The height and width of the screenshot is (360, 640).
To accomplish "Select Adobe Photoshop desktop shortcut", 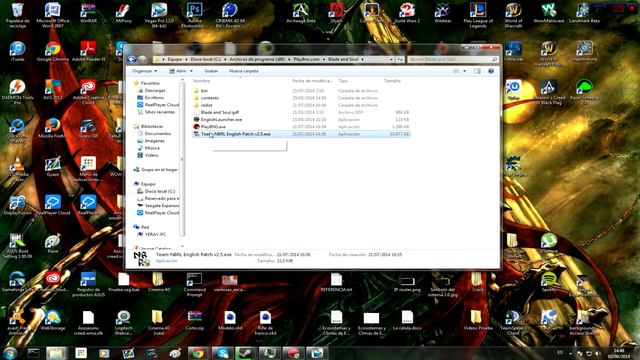I will coord(194,15).
